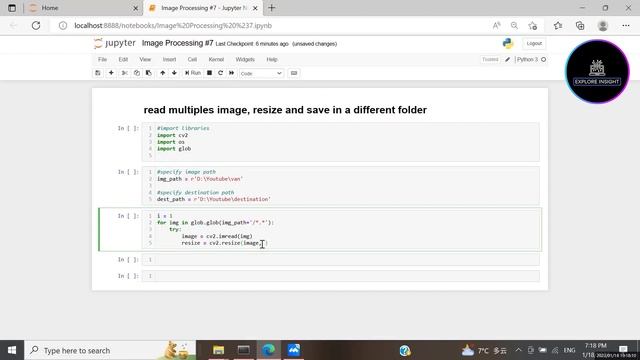Close the Home browser tab
The image size is (640, 360).
coord(136,8)
